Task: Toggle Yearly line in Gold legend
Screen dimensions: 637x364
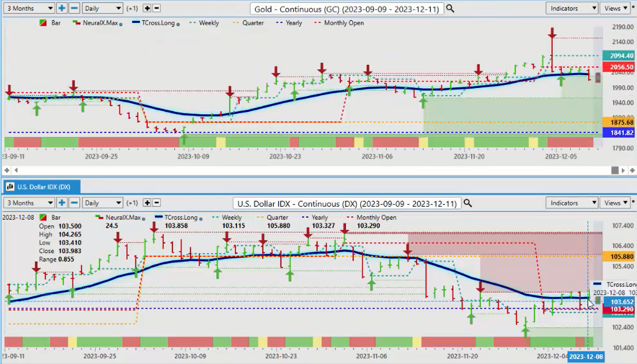Action: tap(289, 23)
